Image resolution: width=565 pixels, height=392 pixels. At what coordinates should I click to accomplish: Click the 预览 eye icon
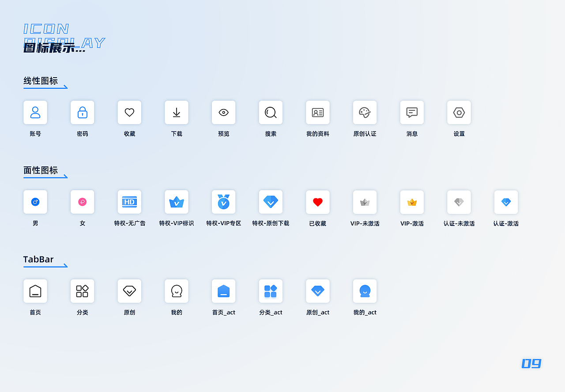click(224, 113)
